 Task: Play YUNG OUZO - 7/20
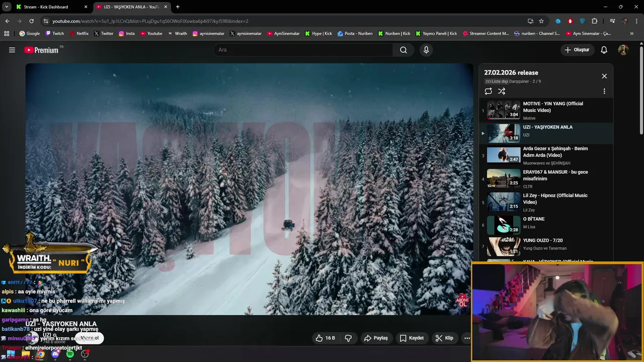546,246
